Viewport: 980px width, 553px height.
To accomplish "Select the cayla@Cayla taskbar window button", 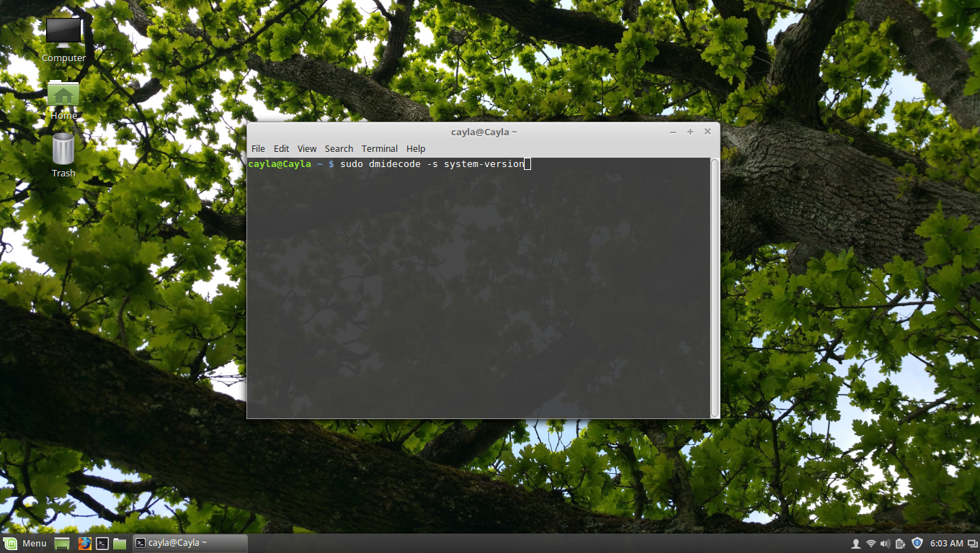I will [x=189, y=544].
